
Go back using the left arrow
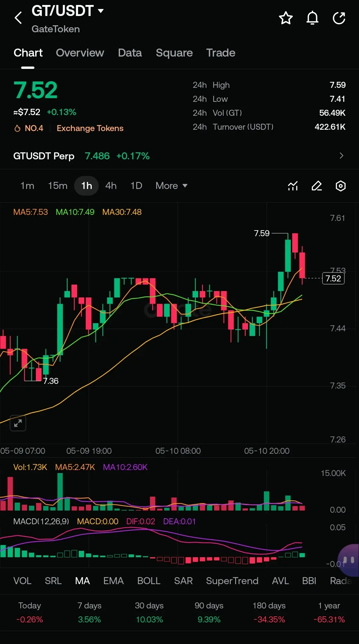[18, 18]
